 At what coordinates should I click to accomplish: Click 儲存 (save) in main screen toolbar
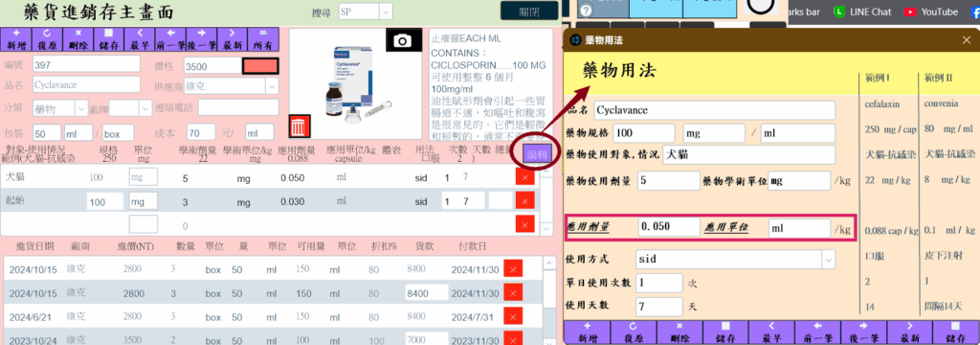109,39
